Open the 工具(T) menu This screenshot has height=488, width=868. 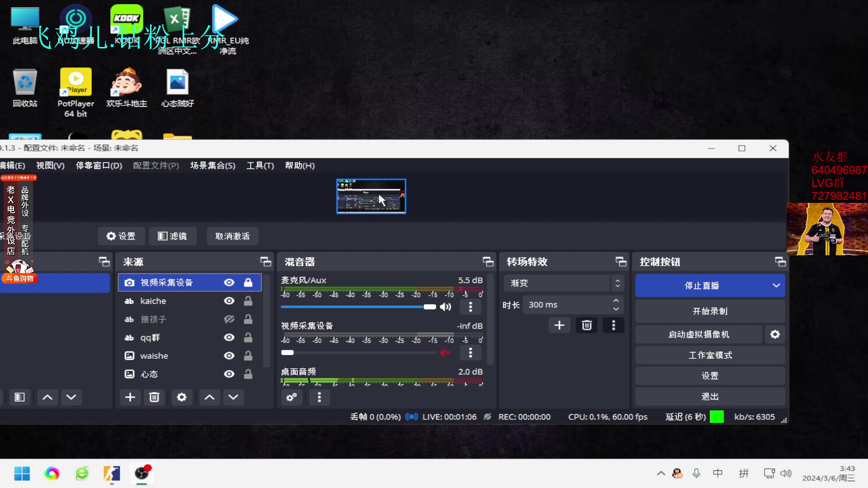pyautogui.click(x=260, y=165)
